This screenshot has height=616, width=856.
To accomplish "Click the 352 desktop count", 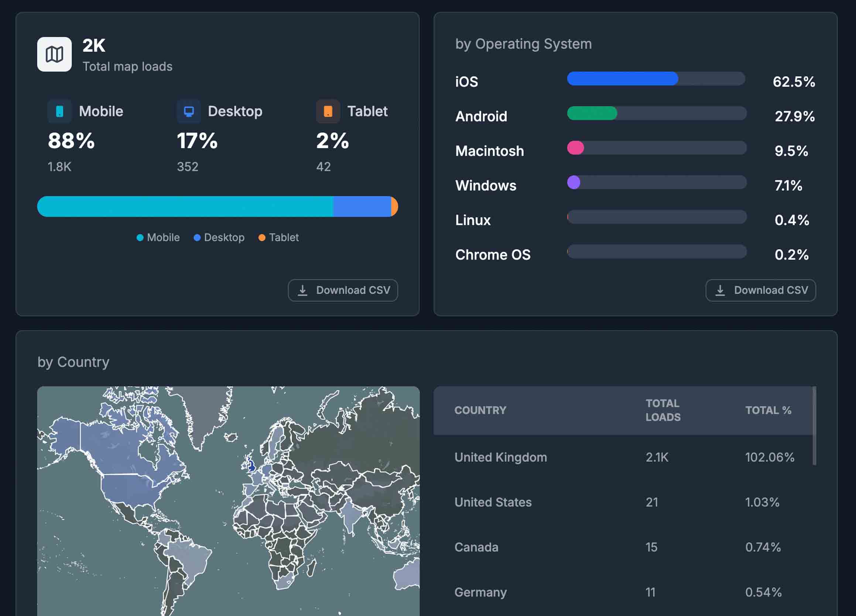I will click(188, 167).
